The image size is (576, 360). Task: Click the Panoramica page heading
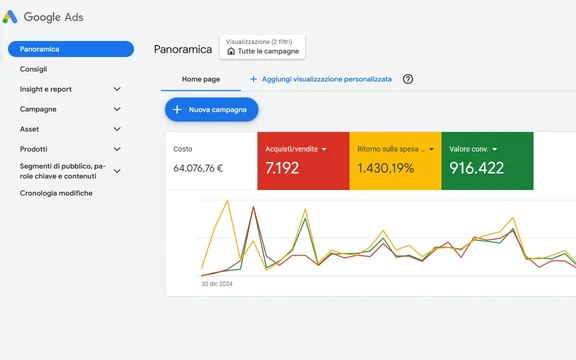tap(183, 49)
